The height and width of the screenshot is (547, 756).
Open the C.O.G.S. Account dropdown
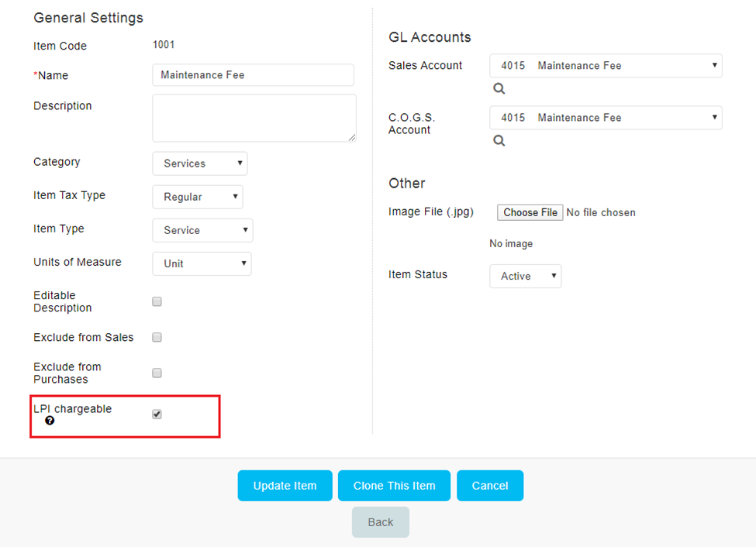point(606,118)
